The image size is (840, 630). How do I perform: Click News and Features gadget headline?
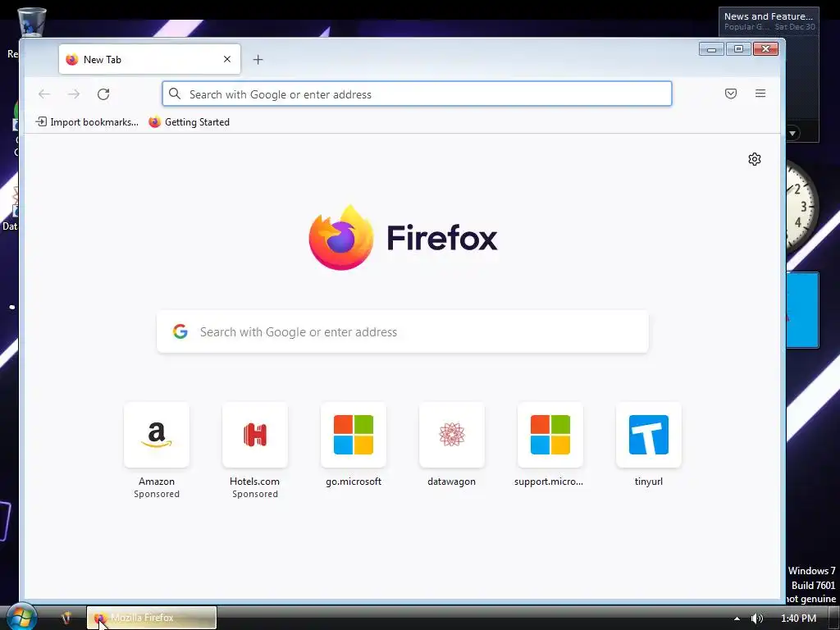click(768, 16)
